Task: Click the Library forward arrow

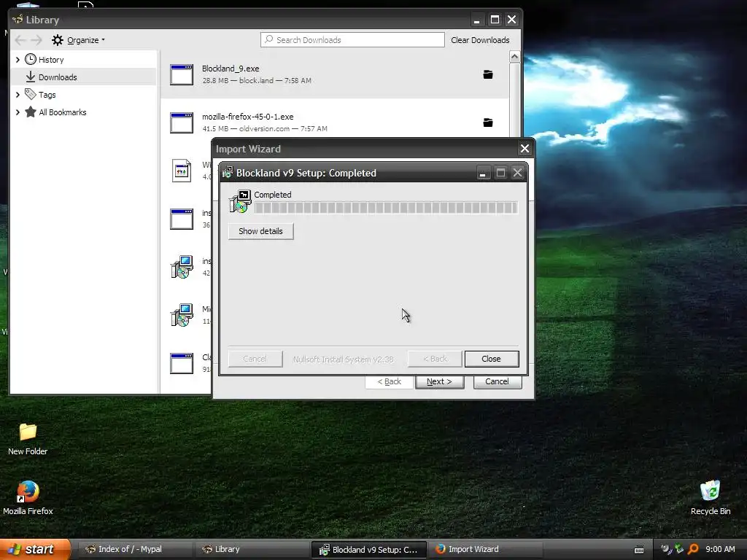Action: click(x=36, y=40)
